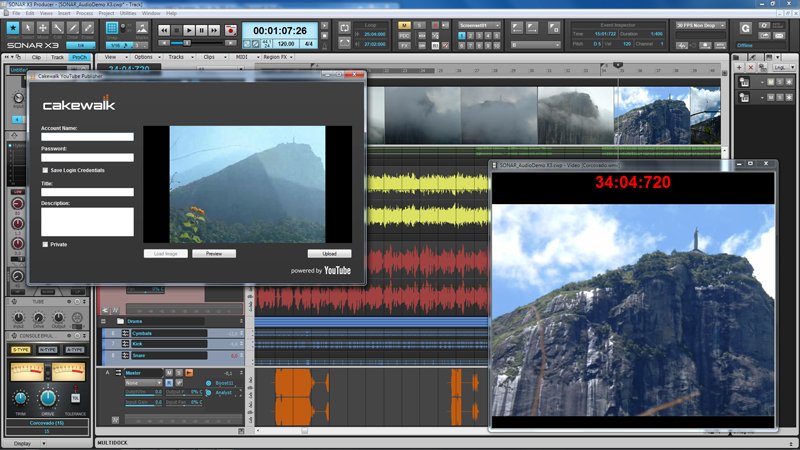Image resolution: width=800 pixels, height=450 pixels.
Task: Click the Load Image button
Action: pyautogui.click(x=166, y=254)
